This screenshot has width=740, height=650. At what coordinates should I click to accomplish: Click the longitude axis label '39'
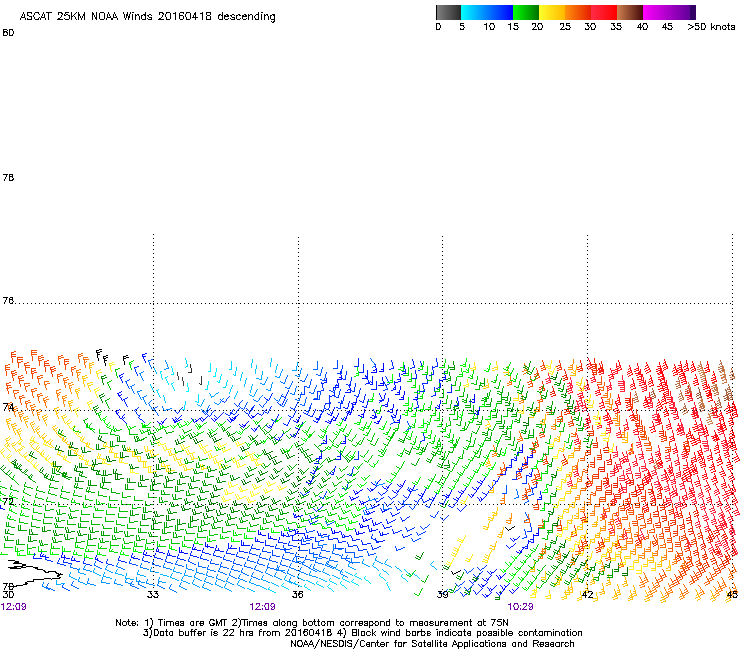point(442,594)
